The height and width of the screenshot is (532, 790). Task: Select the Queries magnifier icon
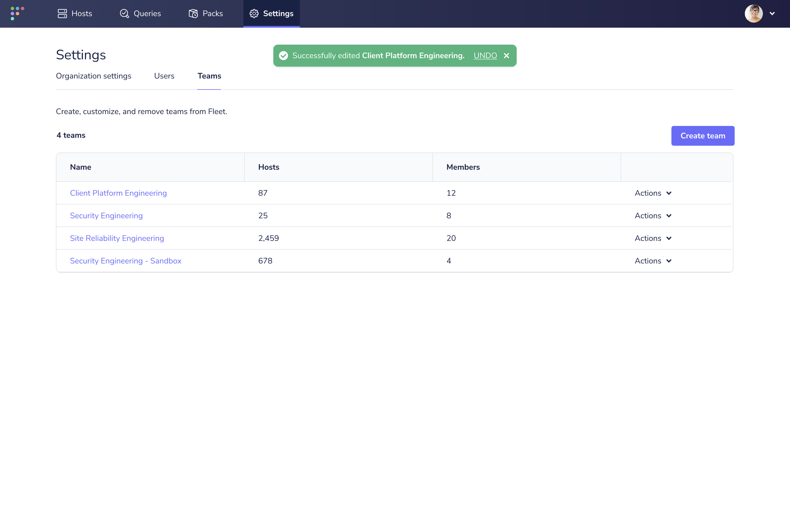(125, 14)
